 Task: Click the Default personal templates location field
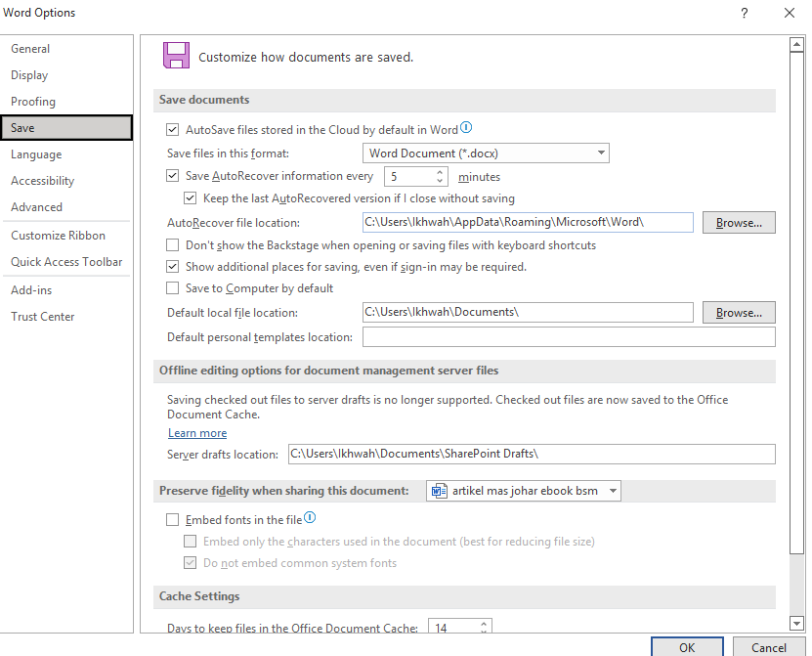click(569, 337)
